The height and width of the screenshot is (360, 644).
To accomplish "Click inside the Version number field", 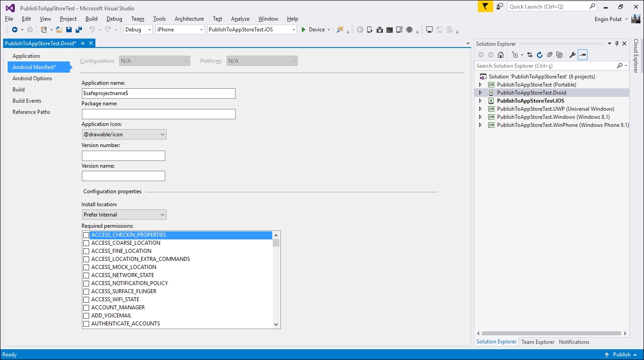I will pos(123,156).
